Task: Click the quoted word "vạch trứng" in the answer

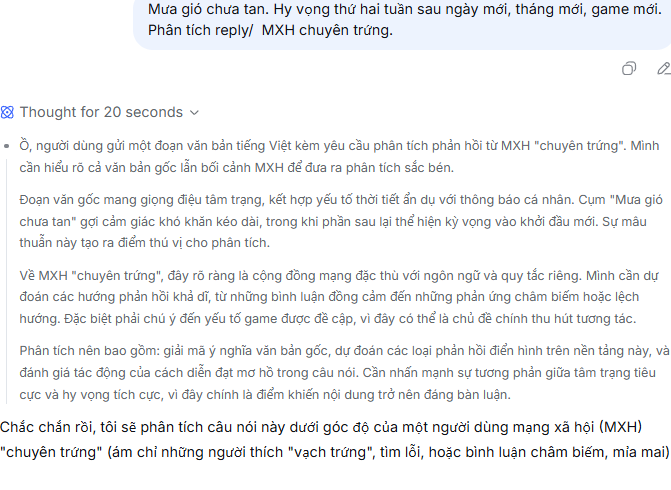Action: click(x=330, y=452)
